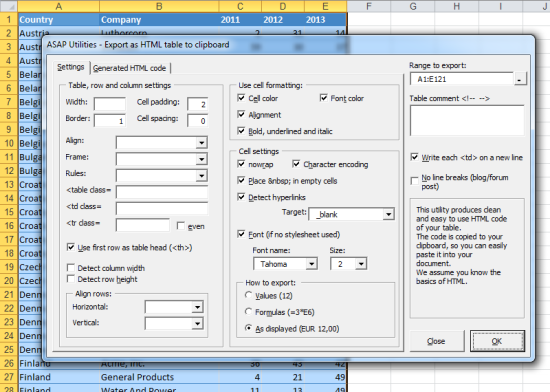Select the Formulas export option

(x=248, y=311)
